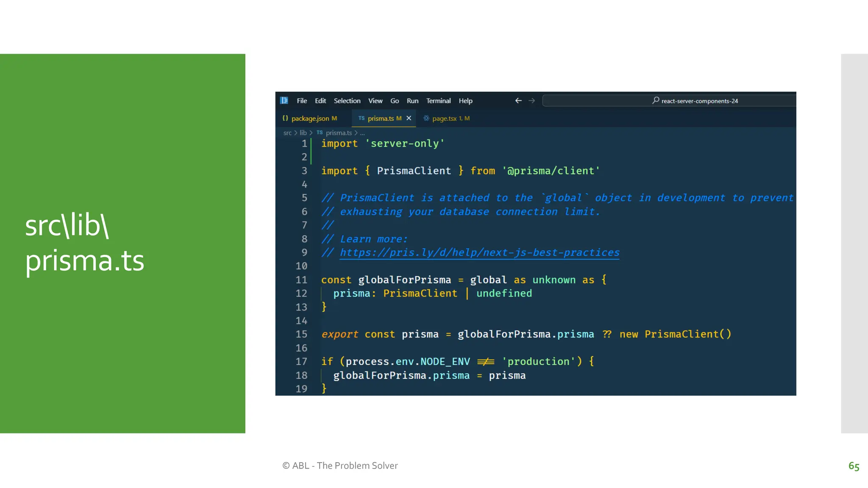The image size is (868, 488).
Task: Open the Help menu
Action: tap(465, 101)
